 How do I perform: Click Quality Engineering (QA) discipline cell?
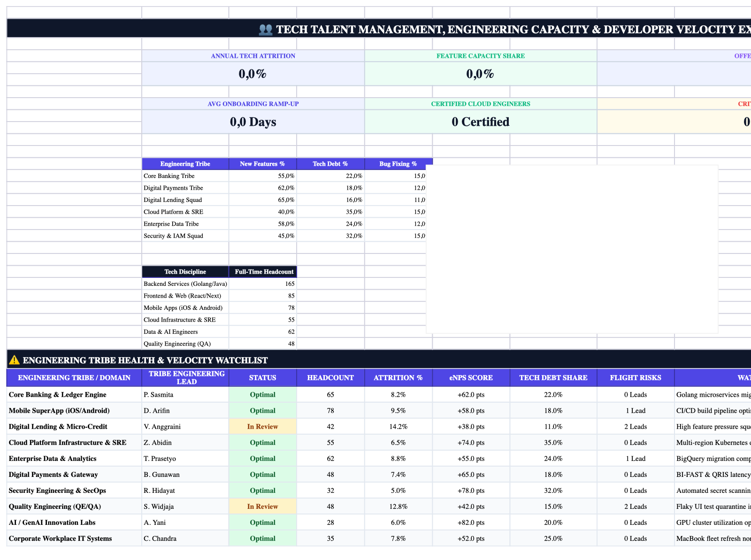click(185, 344)
